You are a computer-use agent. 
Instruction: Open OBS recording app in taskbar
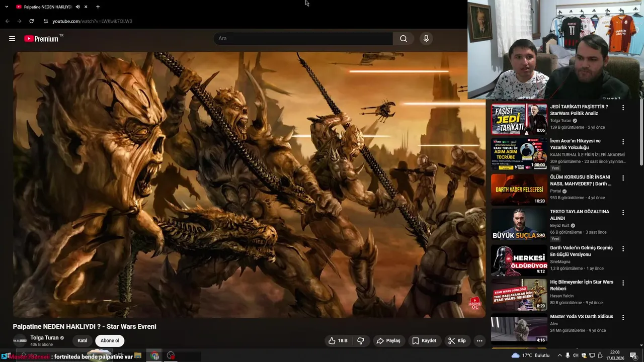point(171,356)
